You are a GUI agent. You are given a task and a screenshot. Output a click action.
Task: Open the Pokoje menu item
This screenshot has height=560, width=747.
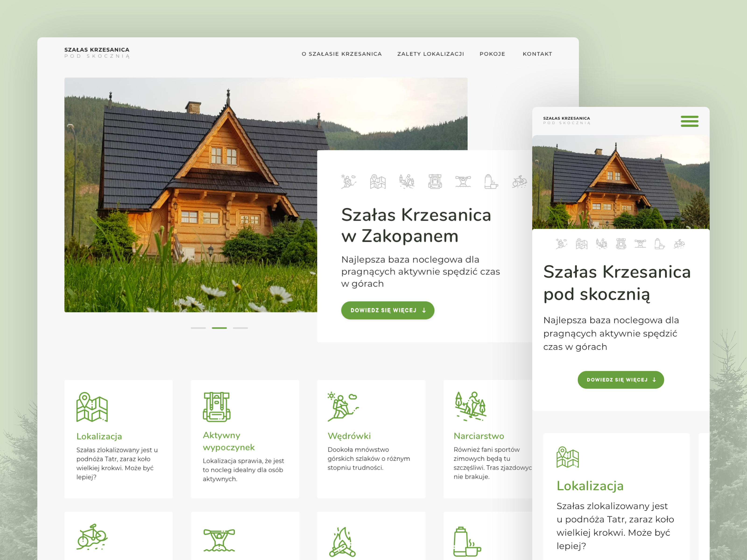(492, 54)
